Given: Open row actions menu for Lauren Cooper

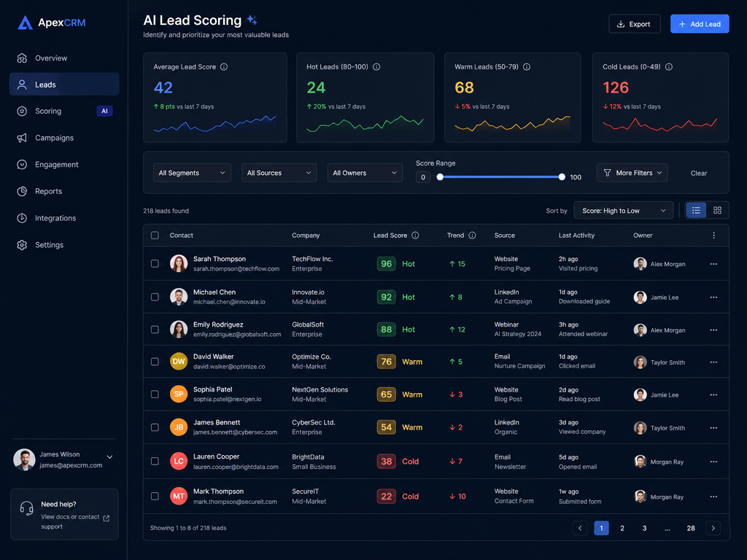Looking at the screenshot, I should pyautogui.click(x=713, y=462).
